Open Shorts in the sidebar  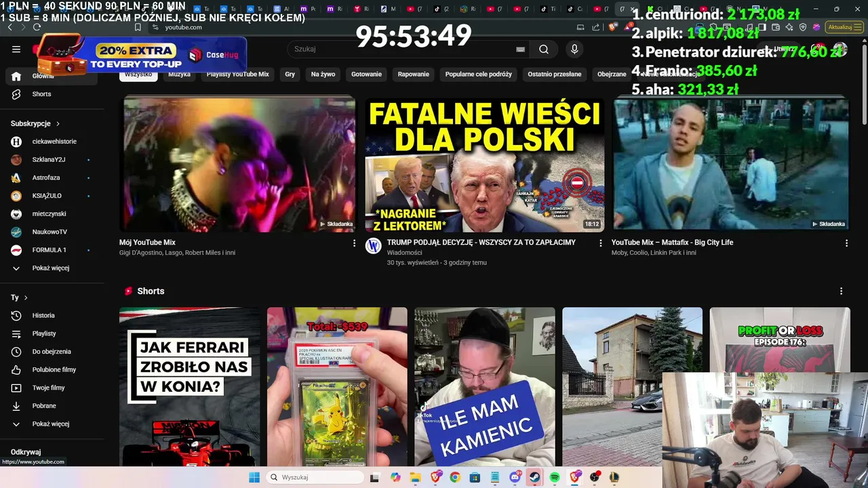(x=52, y=94)
